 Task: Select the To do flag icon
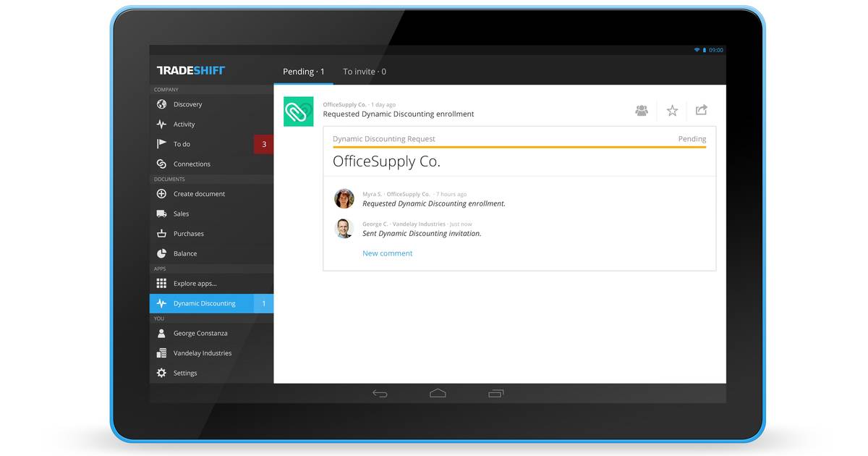click(x=161, y=144)
